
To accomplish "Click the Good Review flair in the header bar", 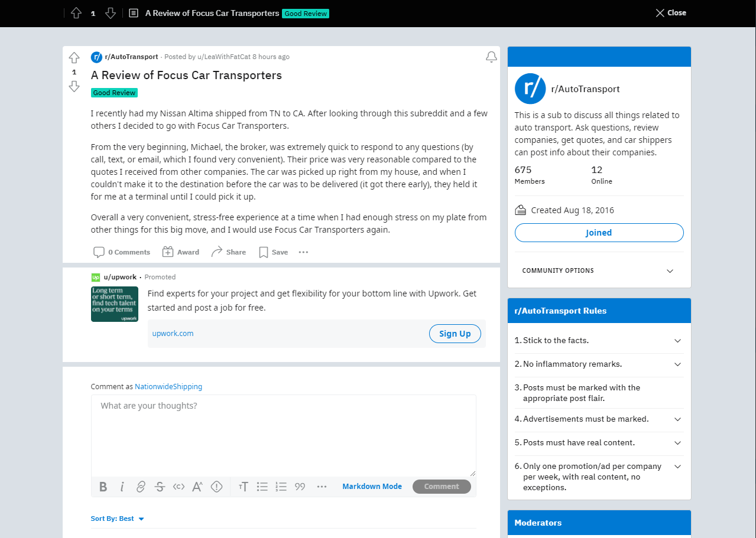I will 306,13.
